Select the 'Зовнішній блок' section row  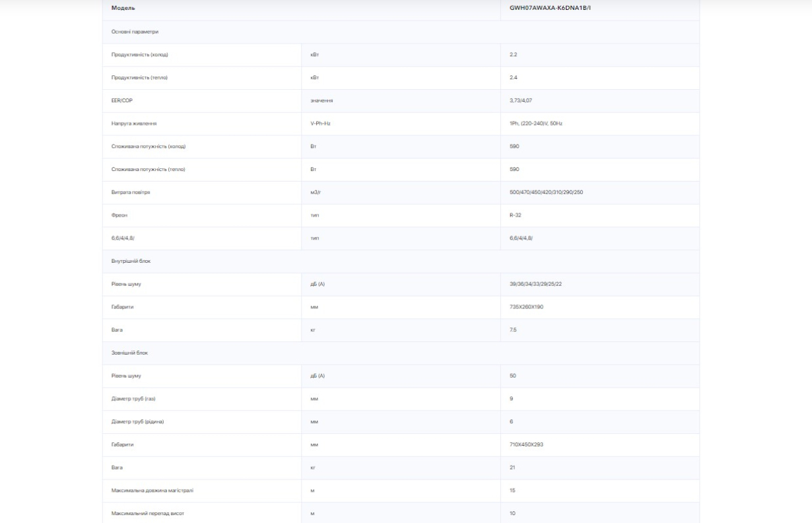pos(401,353)
